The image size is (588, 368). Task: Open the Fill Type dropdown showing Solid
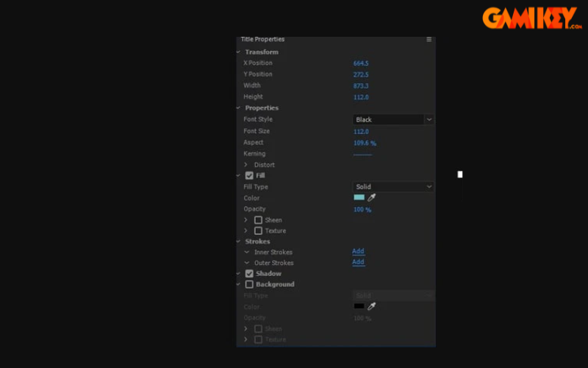click(393, 187)
